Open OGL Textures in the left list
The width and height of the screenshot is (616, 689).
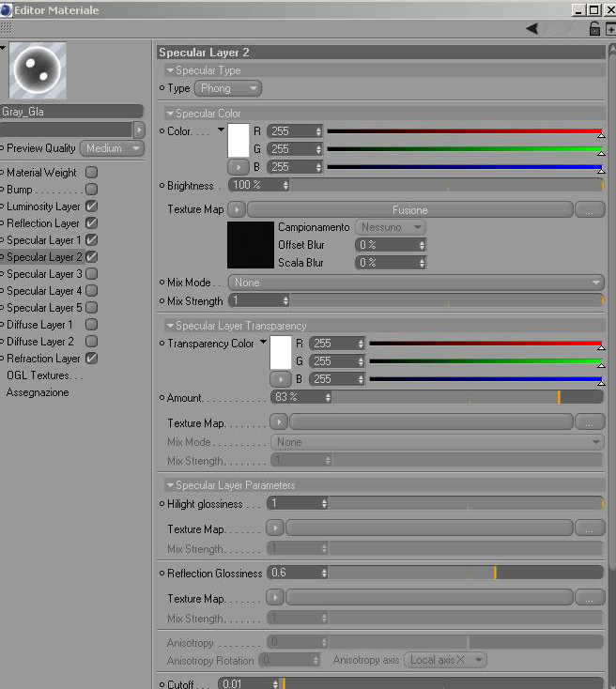[x=44, y=375]
